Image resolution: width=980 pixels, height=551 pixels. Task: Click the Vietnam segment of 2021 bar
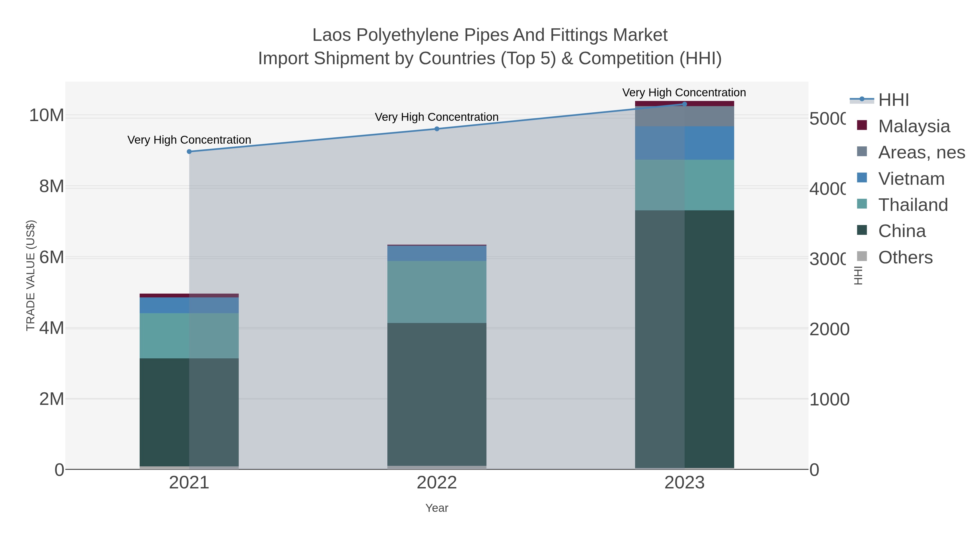pos(189,305)
